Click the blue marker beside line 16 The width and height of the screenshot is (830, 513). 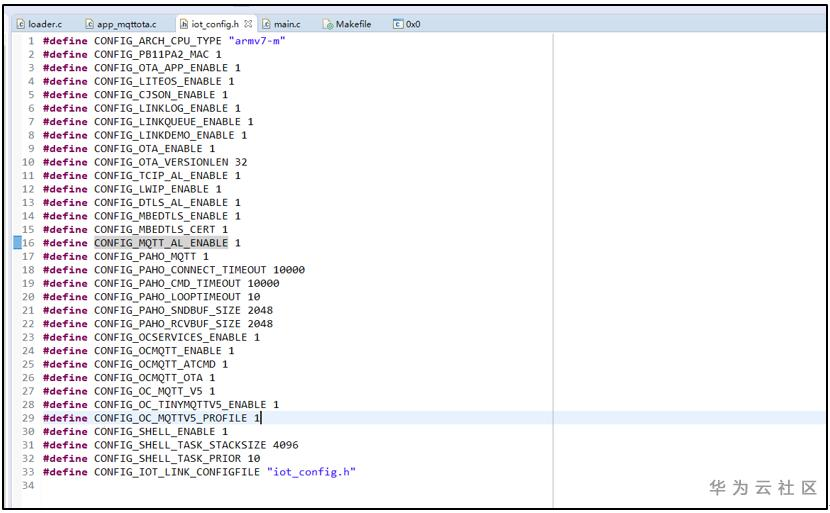[17, 242]
